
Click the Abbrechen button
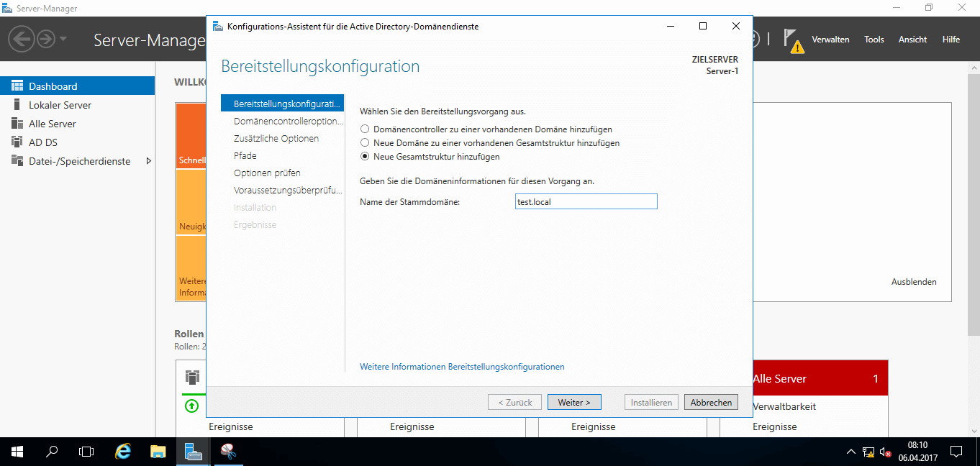click(711, 403)
